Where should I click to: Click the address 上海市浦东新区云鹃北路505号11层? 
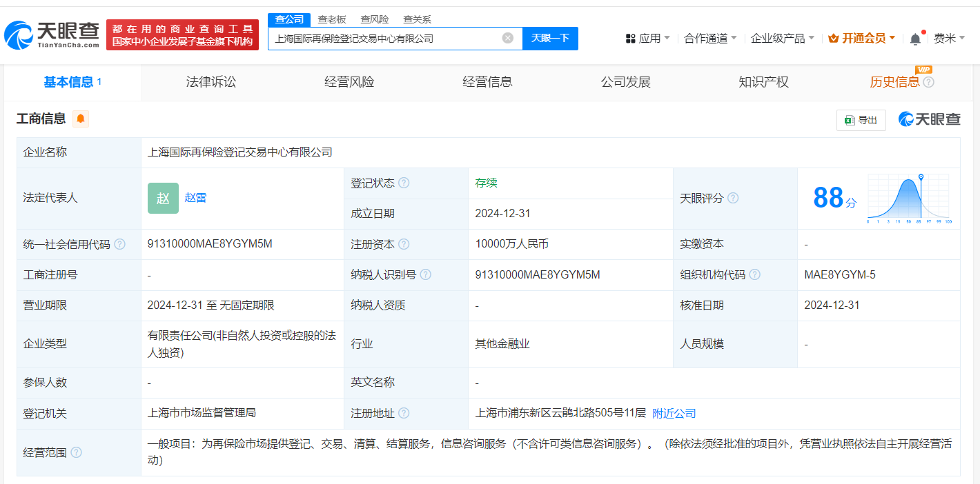(x=560, y=414)
